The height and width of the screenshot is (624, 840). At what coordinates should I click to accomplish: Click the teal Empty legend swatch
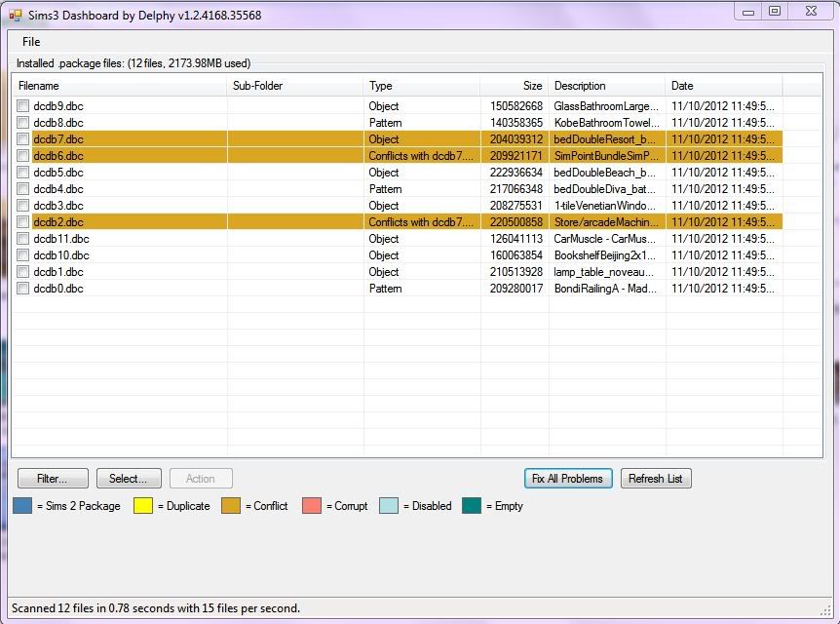click(x=472, y=505)
